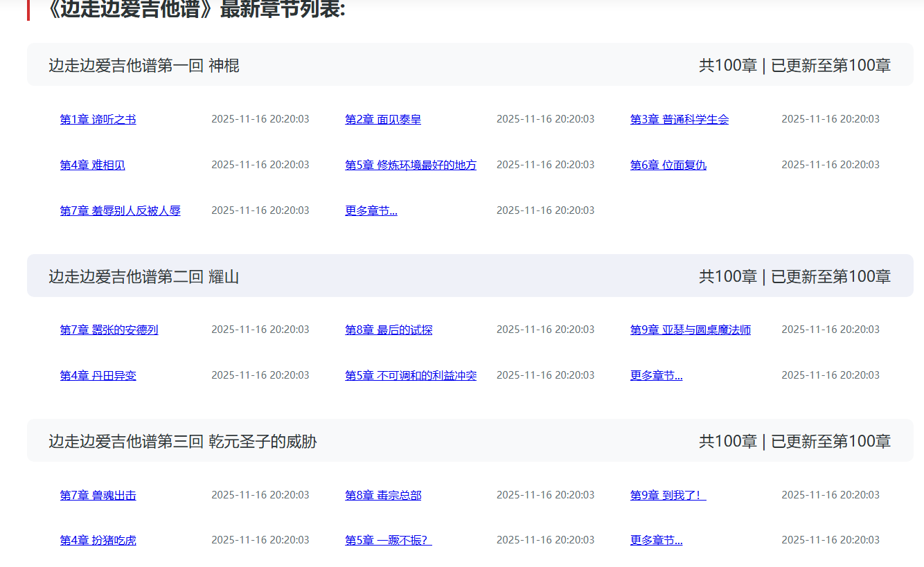924x567 pixels.
Task: Open chapter 第7章 羞辱别人反被人辱
Action: click(x=120, y=210)
